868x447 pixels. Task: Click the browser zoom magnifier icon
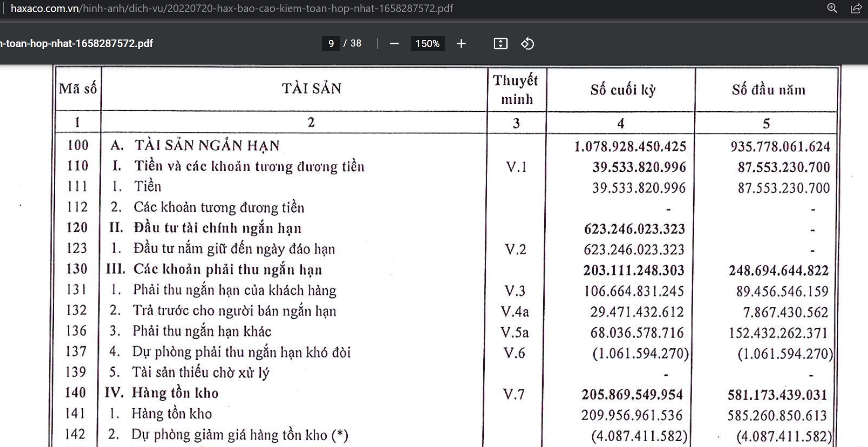tap(832, 8)
